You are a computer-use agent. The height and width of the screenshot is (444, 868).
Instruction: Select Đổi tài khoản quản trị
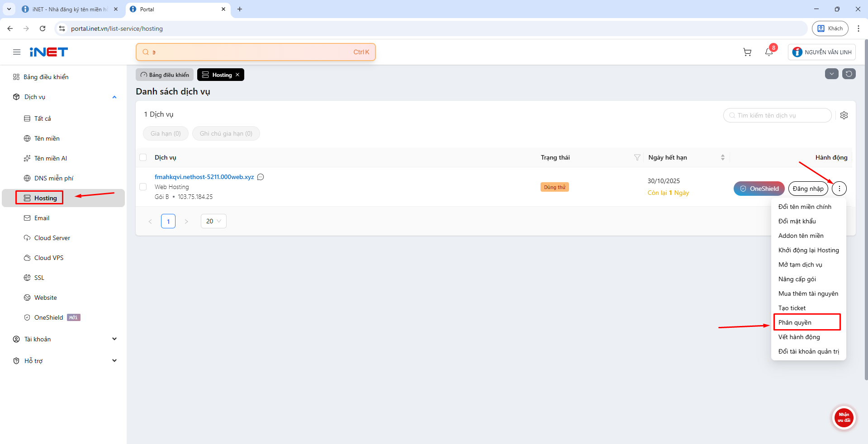tap(808, 351)
